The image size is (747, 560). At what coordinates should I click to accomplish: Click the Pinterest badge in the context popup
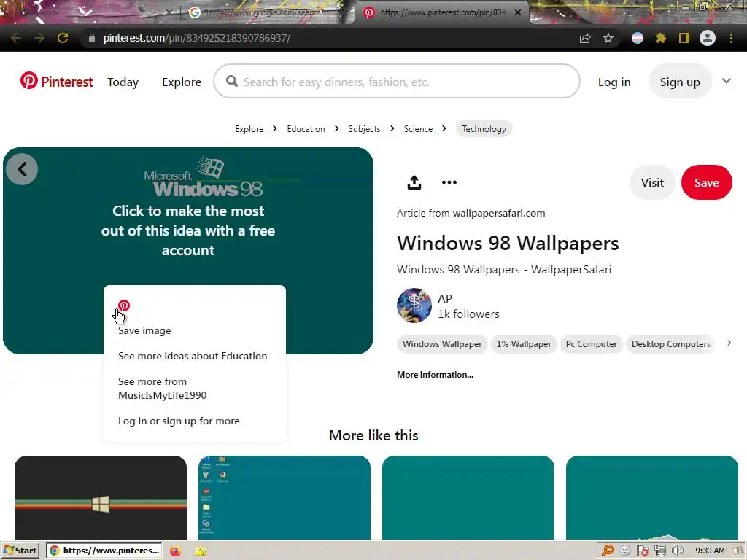click(x=124, y=306)
